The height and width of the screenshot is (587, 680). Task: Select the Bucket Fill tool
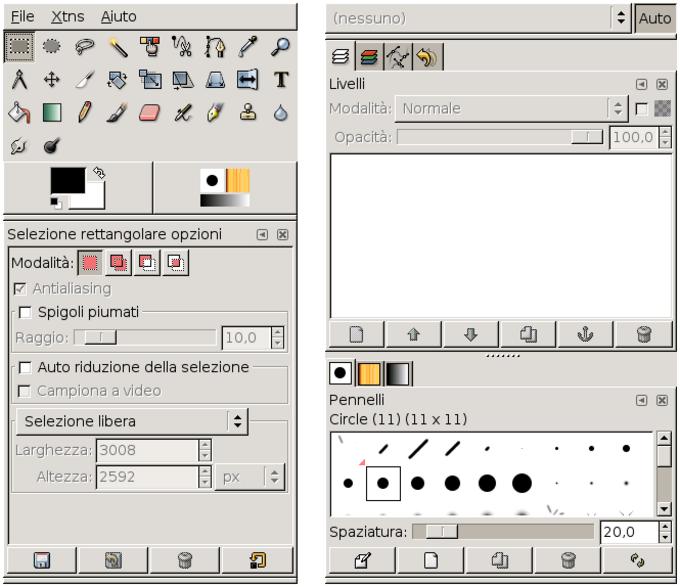coord(17,114)
